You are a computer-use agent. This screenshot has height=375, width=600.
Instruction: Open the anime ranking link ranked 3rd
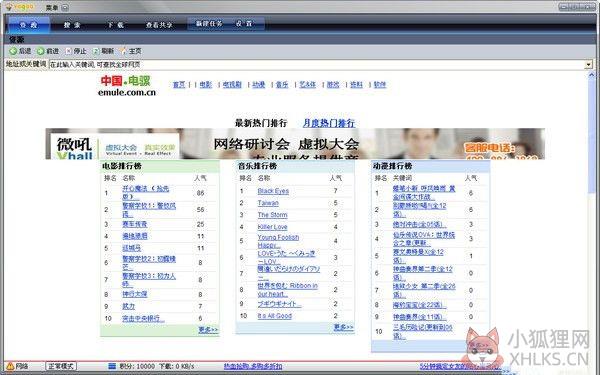pyautogui.click(x=419, y=224)
